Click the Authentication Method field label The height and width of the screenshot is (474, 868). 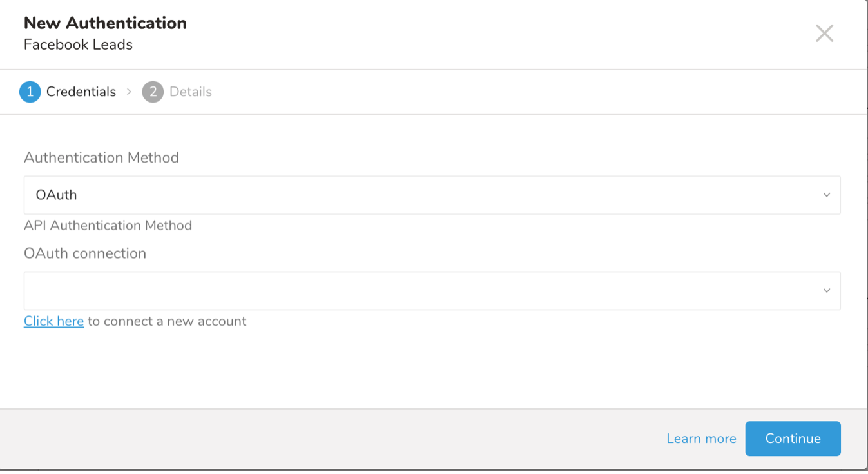[x=101, y=158]
